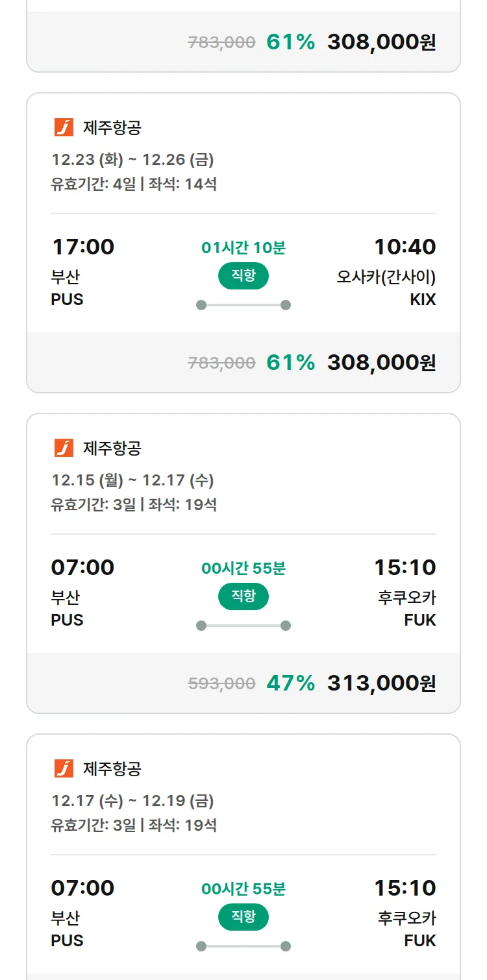Screen dimensions: 487x980
Task: Open the 12.23 (화) ~ 12.26 (금) date range
Action: [x=132, y=160]
